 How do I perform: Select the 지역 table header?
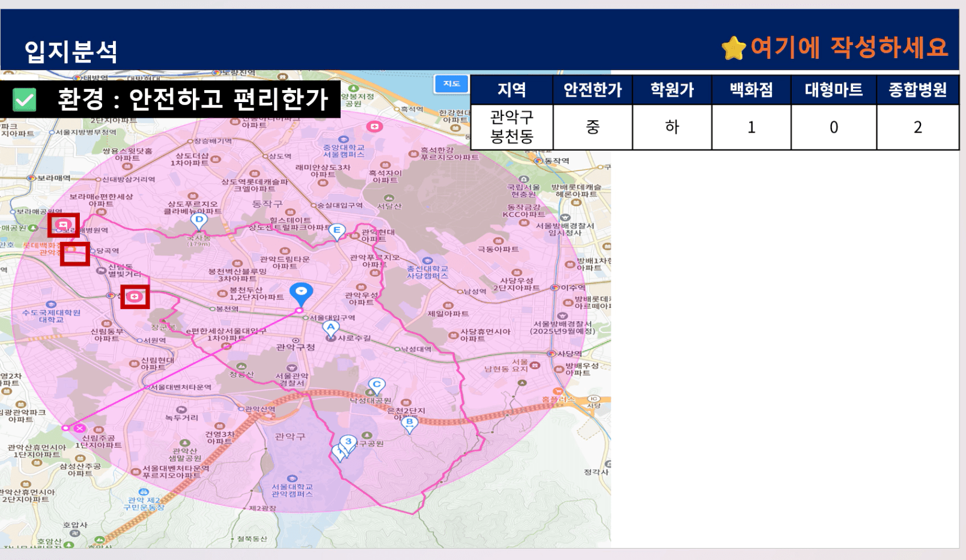(512, 90)
